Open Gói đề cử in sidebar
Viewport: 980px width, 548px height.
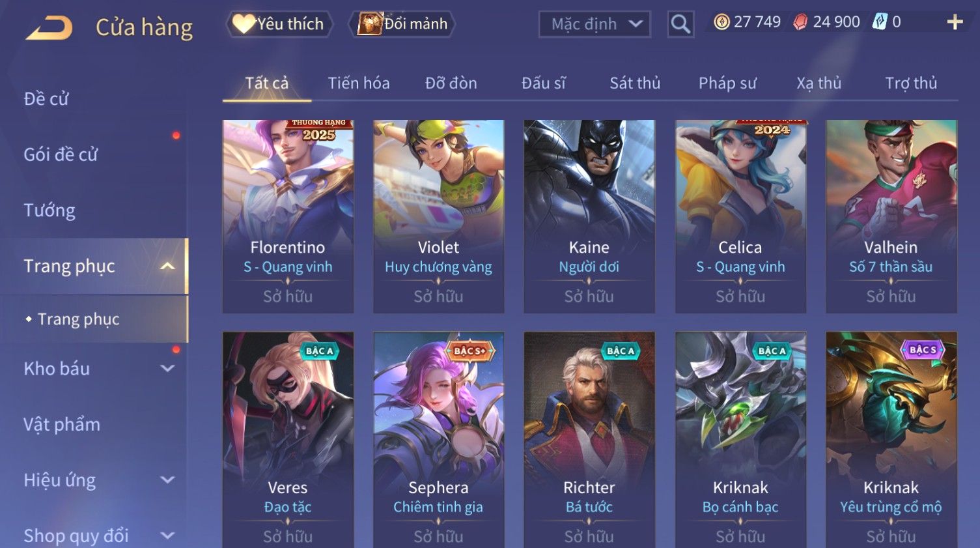[x=61, y=154]
